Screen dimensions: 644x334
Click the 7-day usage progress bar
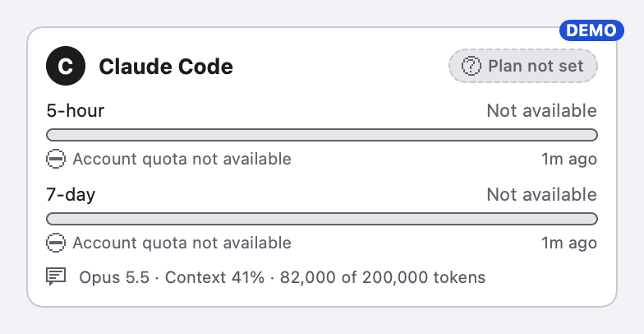(x=322, y=219)
